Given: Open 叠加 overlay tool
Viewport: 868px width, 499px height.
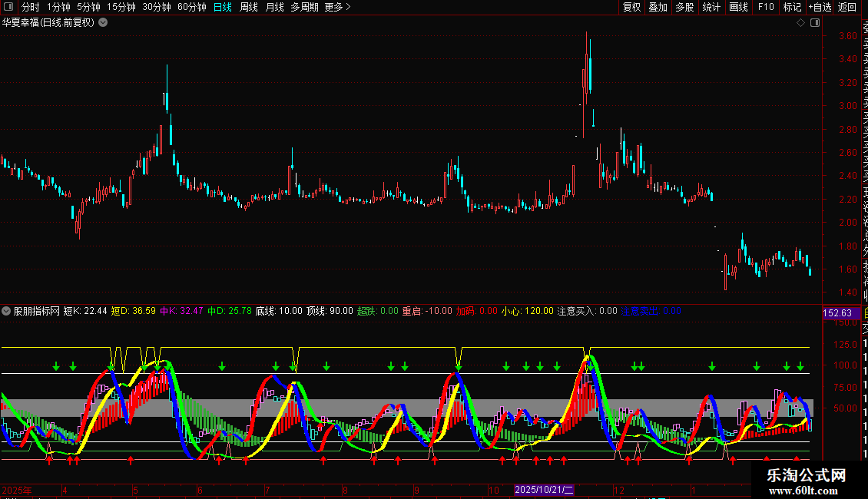Looking at the screenshot, I should (x=658, y=7).
